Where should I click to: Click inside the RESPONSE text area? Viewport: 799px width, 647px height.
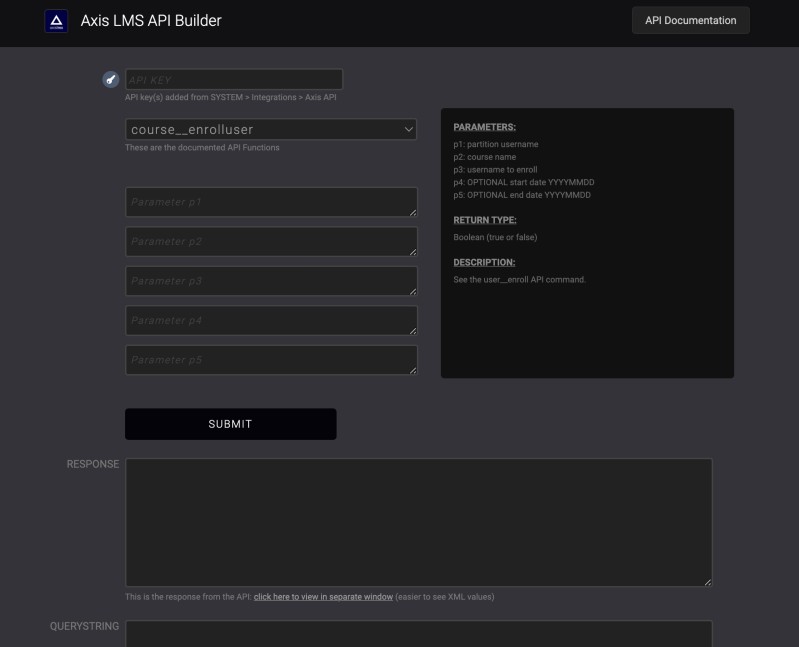[418, 523]
